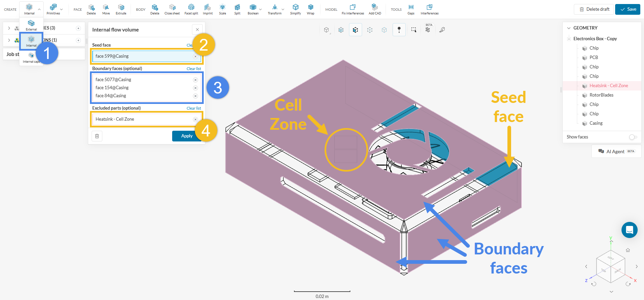Remove face 5077@Casing from boundary faces

pyautogui.click(x=195, y=80)
